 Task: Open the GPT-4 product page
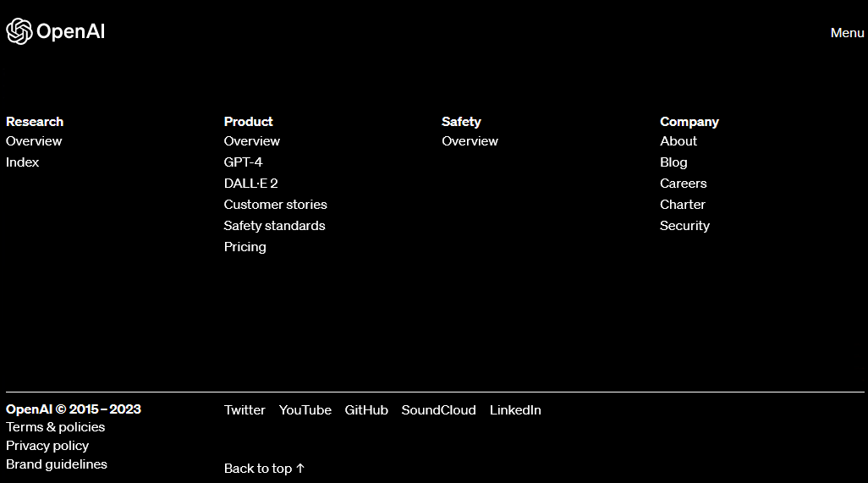[x=243, y=162]
